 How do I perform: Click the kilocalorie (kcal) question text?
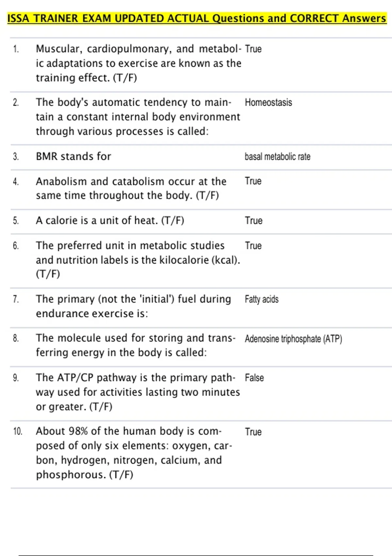pyautogui.click(x=138, y=260)
